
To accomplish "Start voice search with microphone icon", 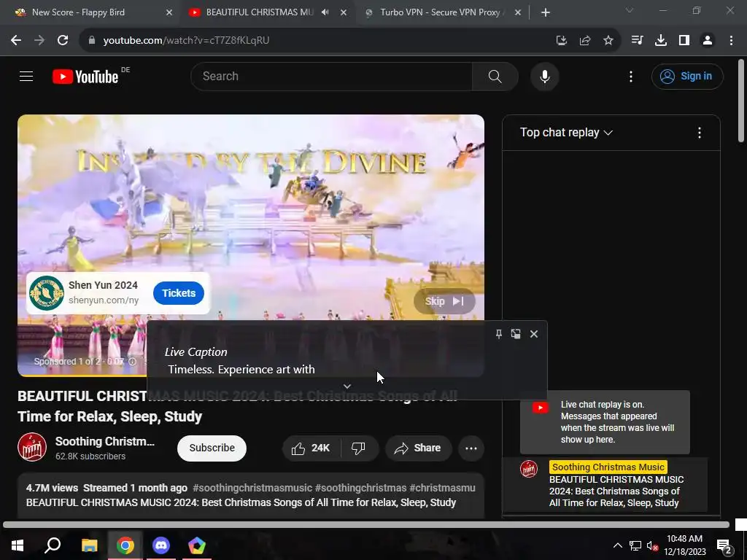I will [544, 76].
